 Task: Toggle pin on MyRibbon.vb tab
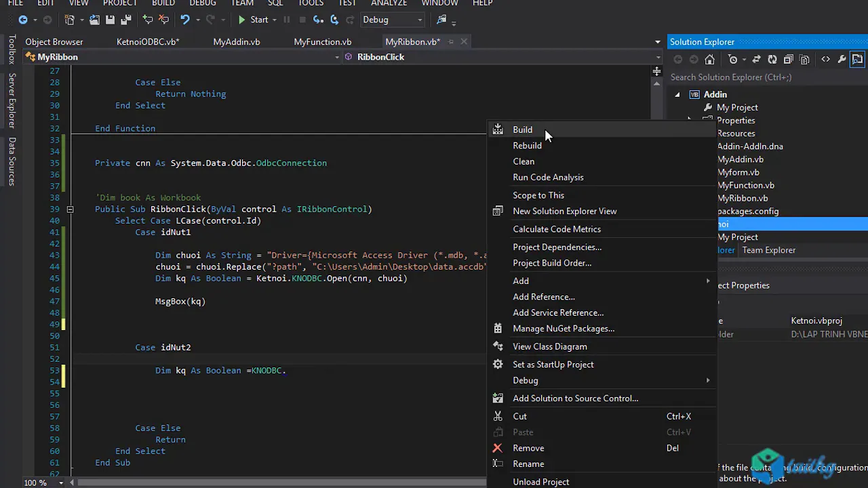(x=451, y=42)
